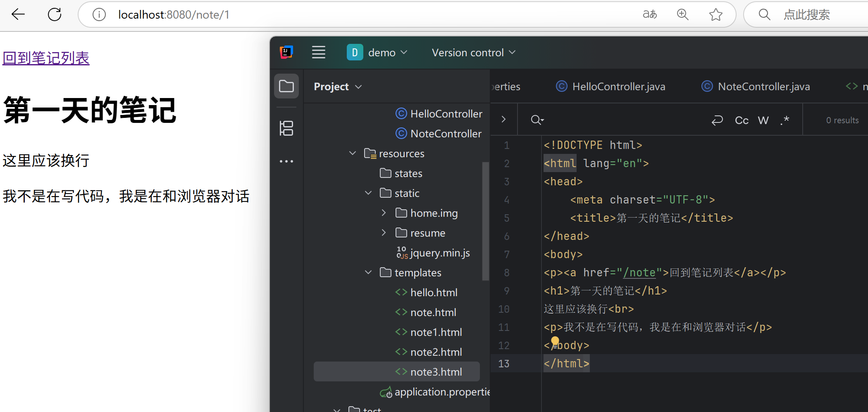Click the 点此搜索 search field
This screenshot has height=412, width=868.
point(807,14)
